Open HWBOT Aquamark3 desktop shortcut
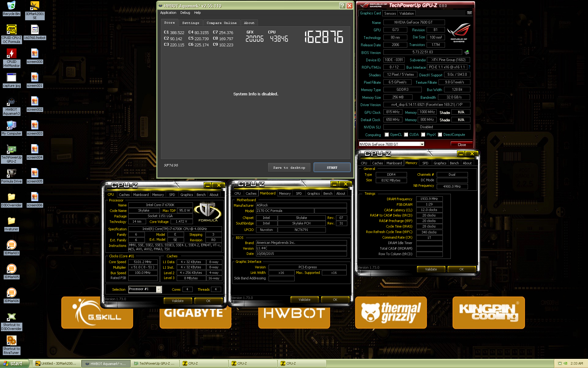 pos(11,106)
